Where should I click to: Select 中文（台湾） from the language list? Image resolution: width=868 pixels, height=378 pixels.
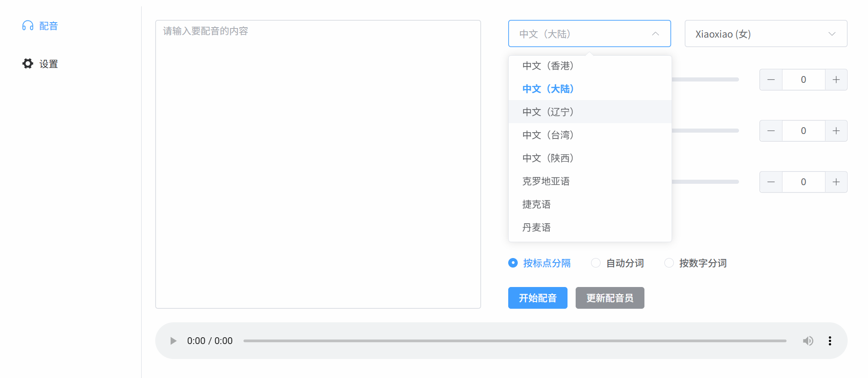pos(590,135)
